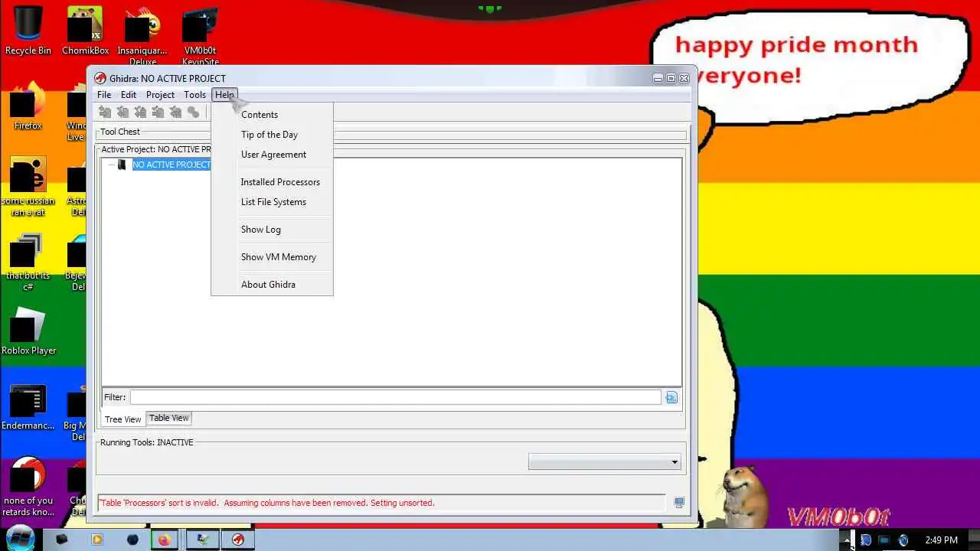Close the open Help menu
The height and width of the screenshot is (551, 980).
tap(224, 95)
